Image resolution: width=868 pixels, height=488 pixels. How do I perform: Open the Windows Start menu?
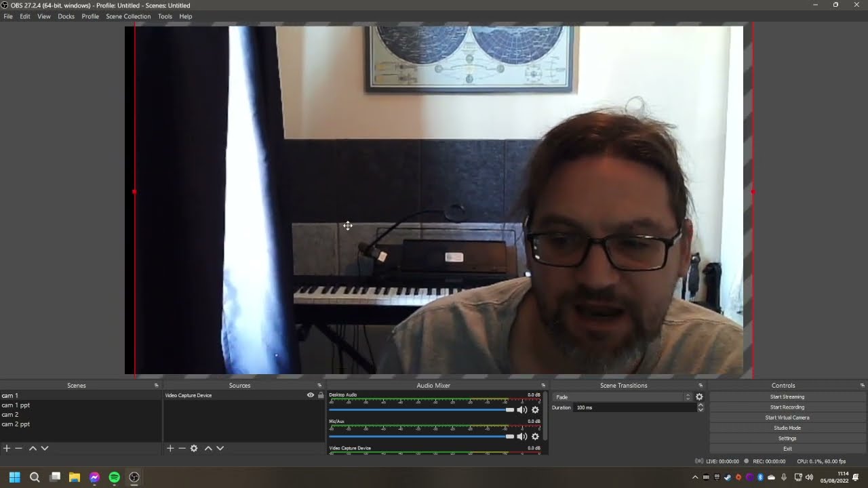pyautogui.click(x=14, y=477)
